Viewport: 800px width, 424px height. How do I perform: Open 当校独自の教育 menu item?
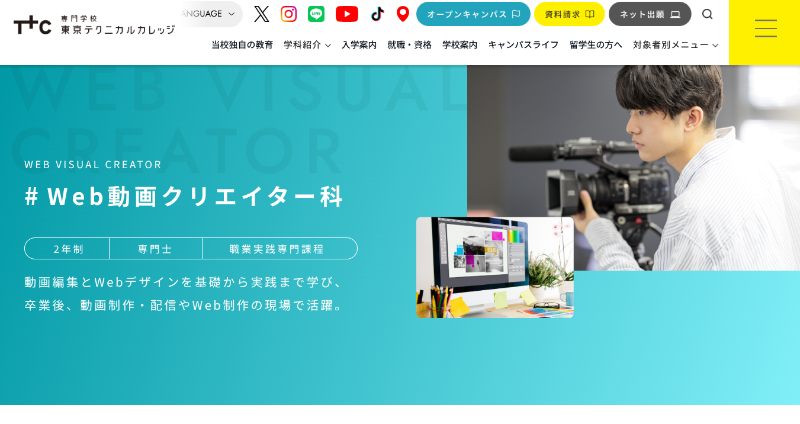pyautogui.click(x=242, y=45)
